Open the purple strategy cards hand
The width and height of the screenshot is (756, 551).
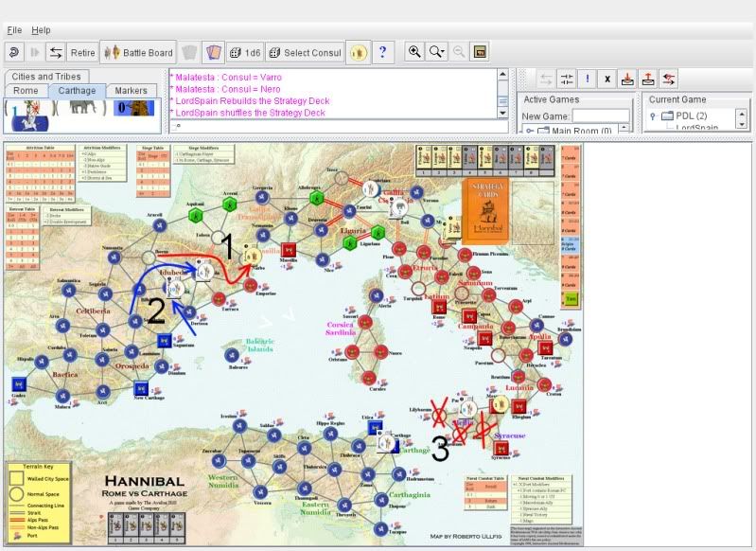[213, 52]
